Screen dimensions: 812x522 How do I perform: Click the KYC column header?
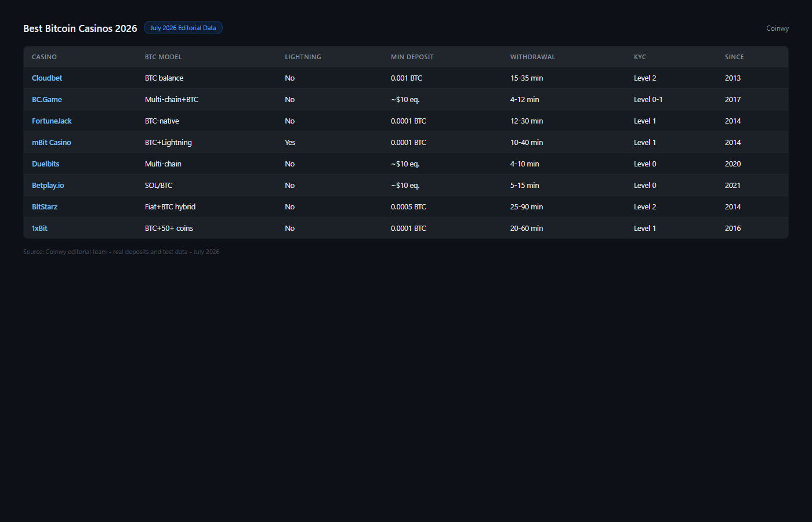(640, 57)
